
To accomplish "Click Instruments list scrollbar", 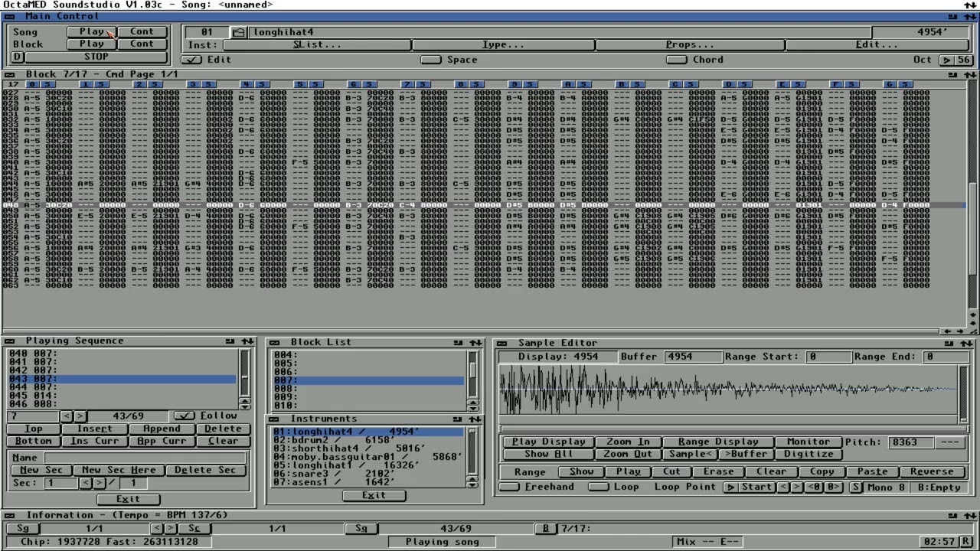I will (x=472, y=449).
